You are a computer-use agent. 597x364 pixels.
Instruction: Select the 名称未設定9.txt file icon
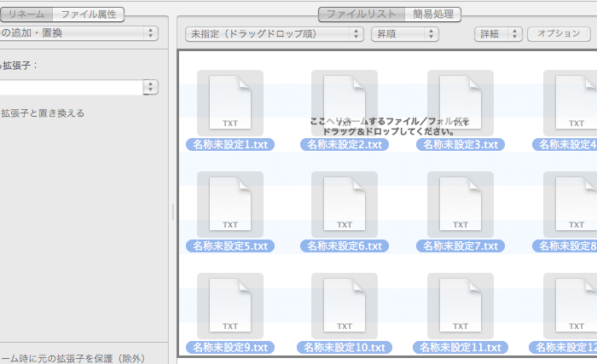(230, 304)
